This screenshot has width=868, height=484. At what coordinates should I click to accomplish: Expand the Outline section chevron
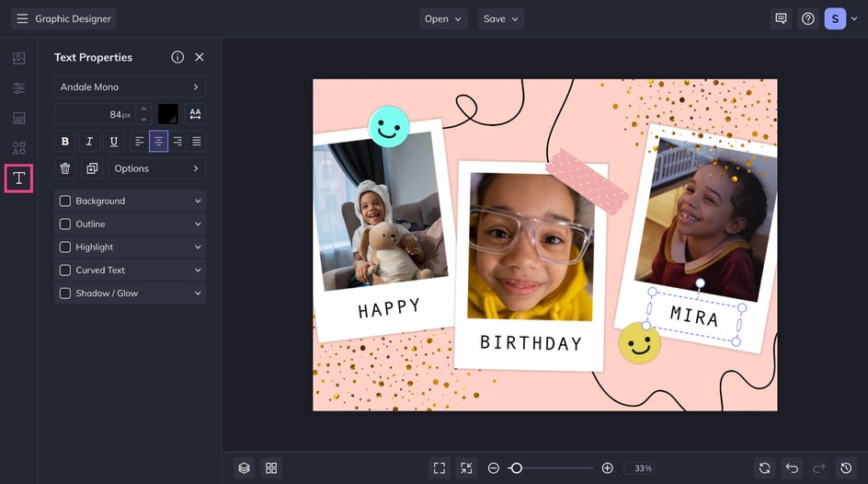pos(198,225)
